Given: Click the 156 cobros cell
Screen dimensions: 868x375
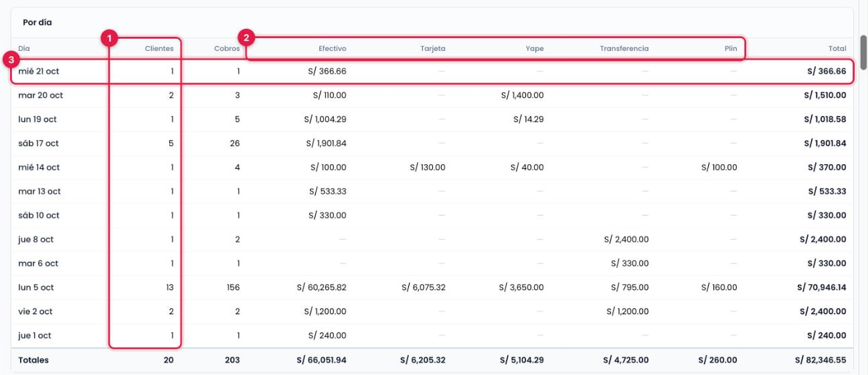Looking at the screenshot, I should pyautogui.click(x=233, y=288).
